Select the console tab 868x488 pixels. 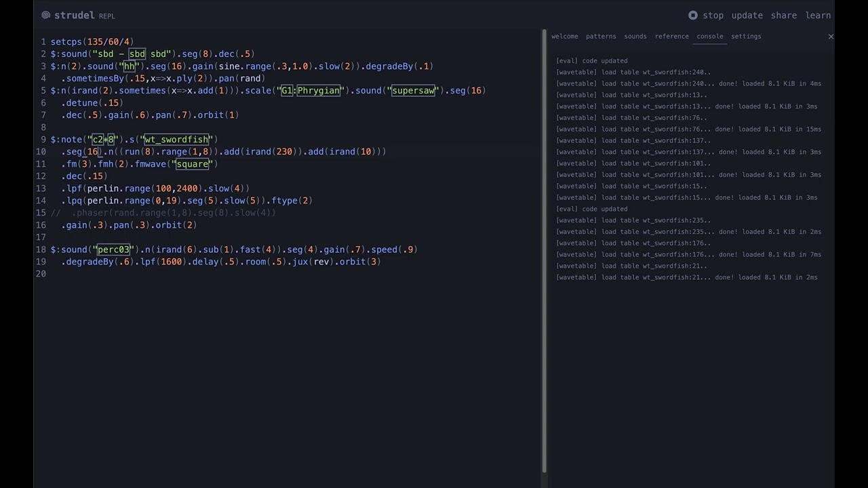coord(710,37)
